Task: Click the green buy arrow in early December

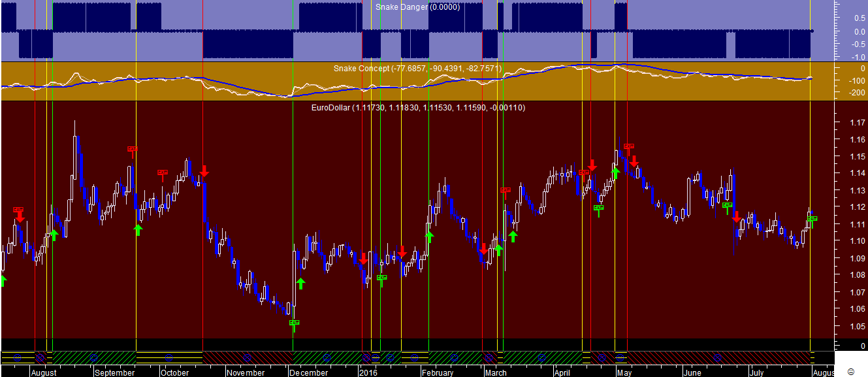Action: 300,283
